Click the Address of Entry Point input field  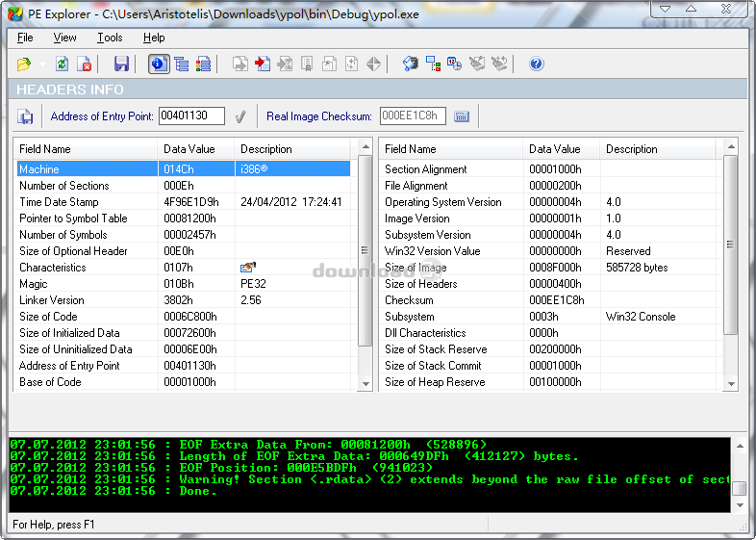(x=191, y=116)
